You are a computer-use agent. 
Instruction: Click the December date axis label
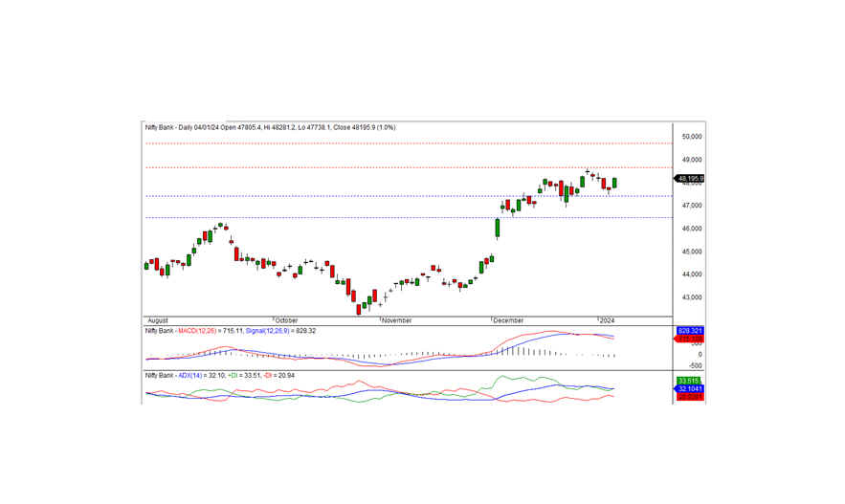(508, 320)
